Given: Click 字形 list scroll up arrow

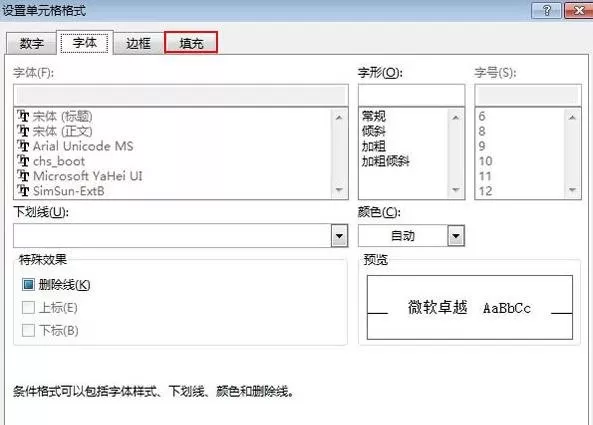Looking at the screenshot, I should coord(456,117).
